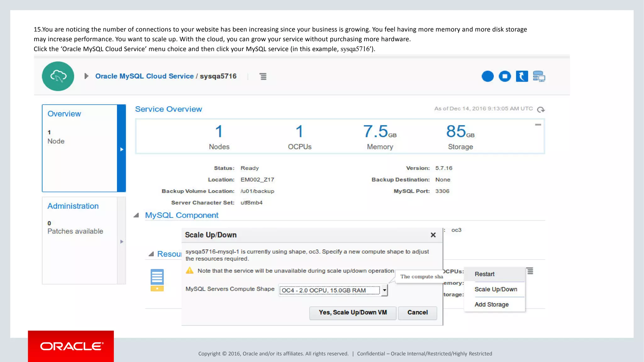This screenshot has width=644, height=362.
Task: Close the Scale Up/Down dialog
Action: [433, 235]
